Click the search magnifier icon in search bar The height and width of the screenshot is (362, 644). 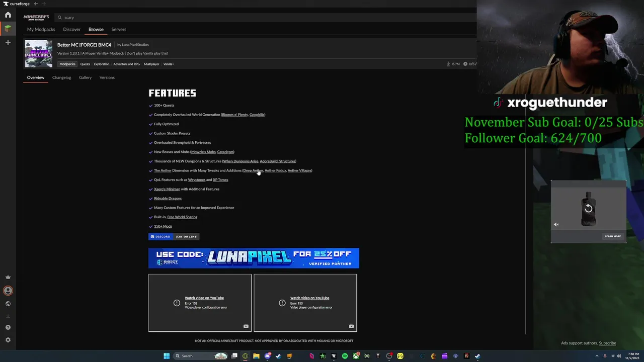pyautogui.click(x=59, y=18)
